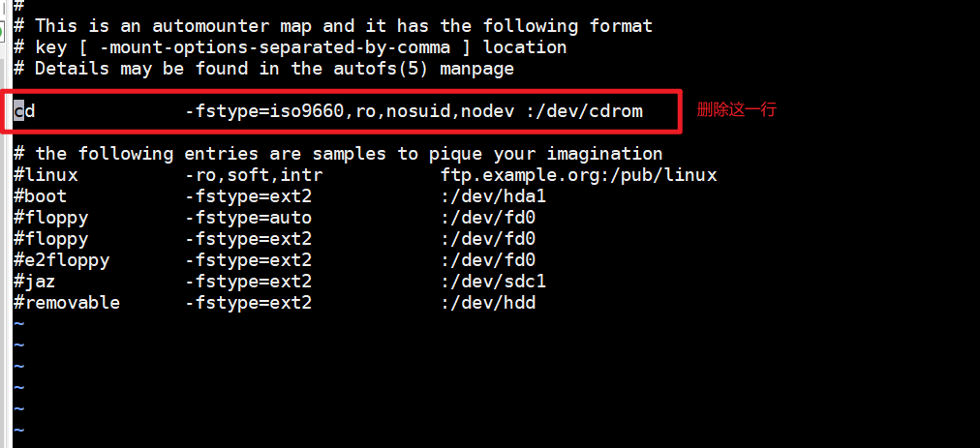Viewport: 980px width, 448px height.
Task: Click the red "删除这一行" annotation
Action: click(736, 110)
